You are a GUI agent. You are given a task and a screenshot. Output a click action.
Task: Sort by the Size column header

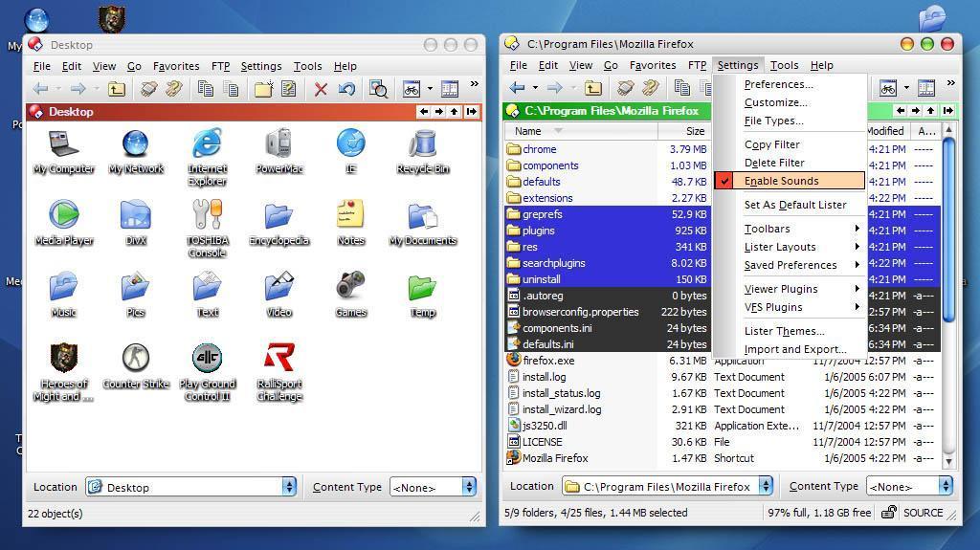pos(683,131)
